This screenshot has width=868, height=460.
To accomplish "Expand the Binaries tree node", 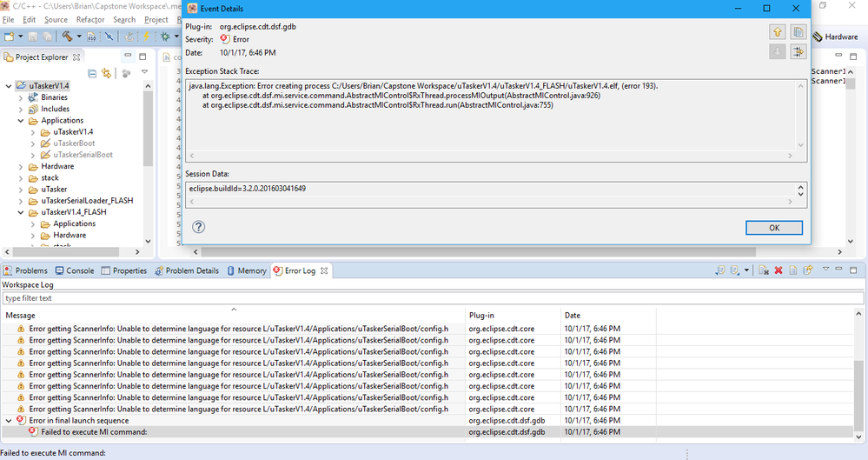I will (21, 97).
